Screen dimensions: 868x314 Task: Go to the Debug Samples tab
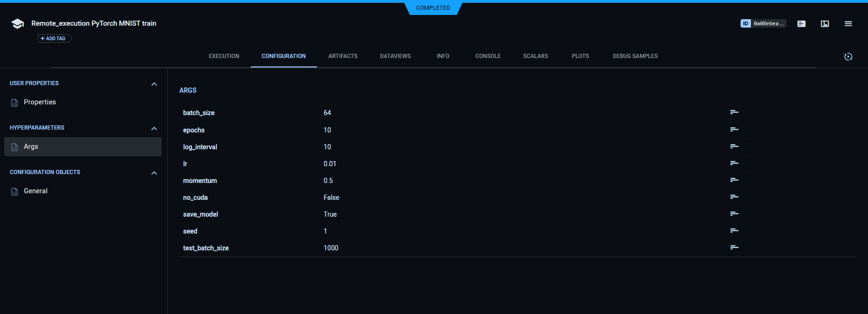tap(635, 56)
